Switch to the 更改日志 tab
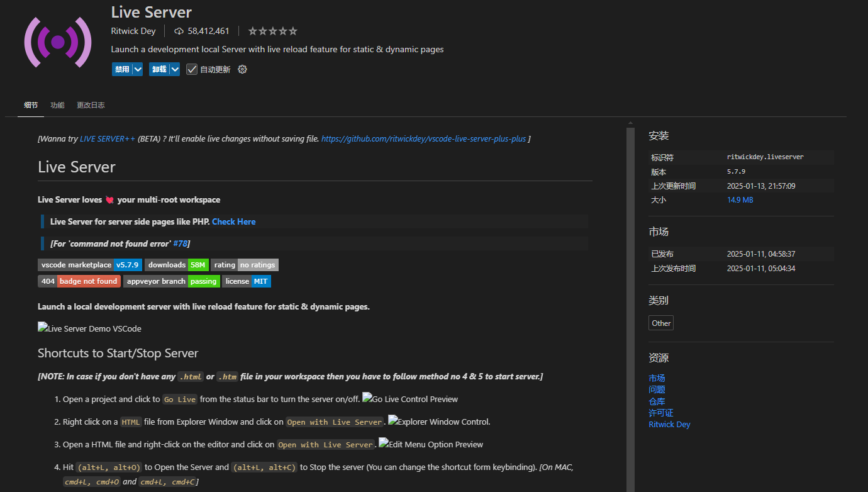The height and width of the screenshot is (492, 868). coord(91,105)
